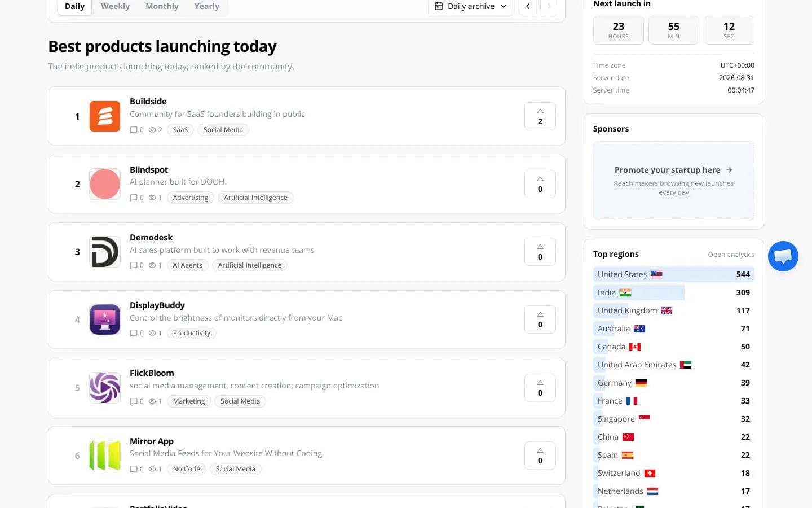Click the DisplayBuddy product title
This screenshot has width=812, height=508.
(157, 305)
